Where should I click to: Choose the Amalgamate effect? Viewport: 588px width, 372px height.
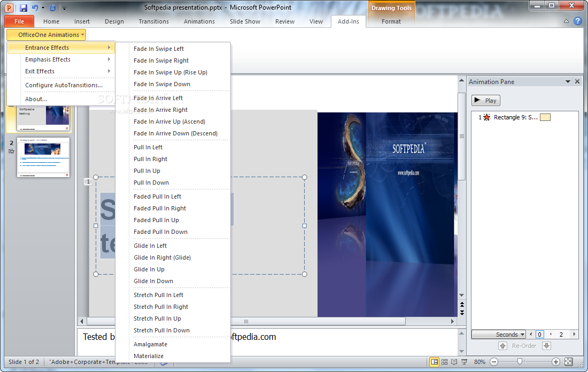pos(150,344)
